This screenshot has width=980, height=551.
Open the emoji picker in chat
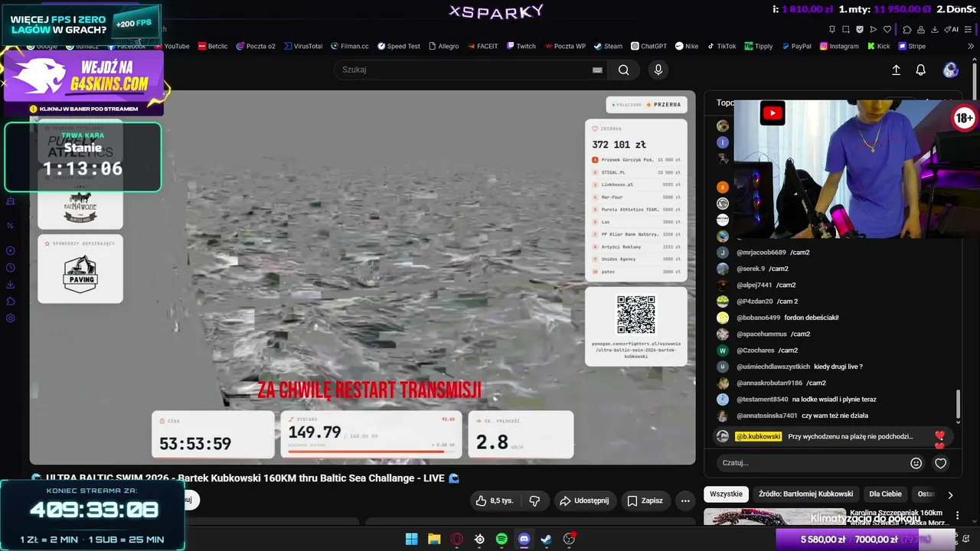916,463
